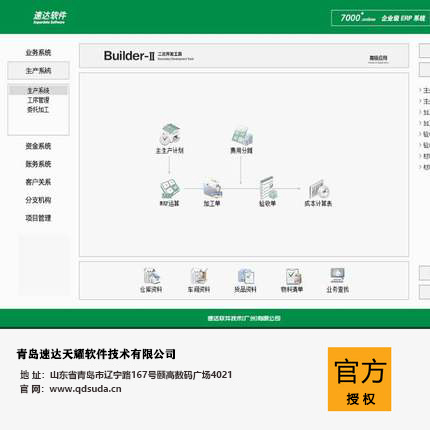Select 资金系统 in the left sidebar
Screen dimensions: 430x430
point(38,146)
